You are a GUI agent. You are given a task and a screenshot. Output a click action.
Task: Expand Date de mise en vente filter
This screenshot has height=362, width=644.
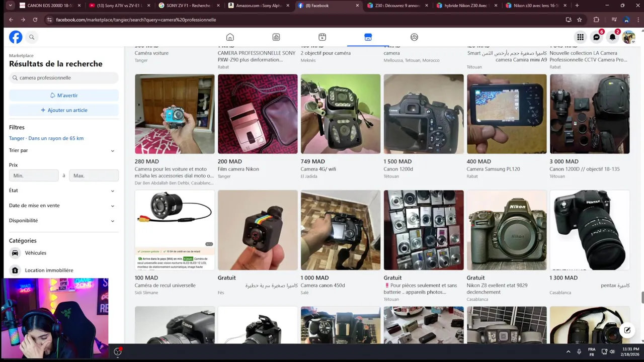pos(62,206)
